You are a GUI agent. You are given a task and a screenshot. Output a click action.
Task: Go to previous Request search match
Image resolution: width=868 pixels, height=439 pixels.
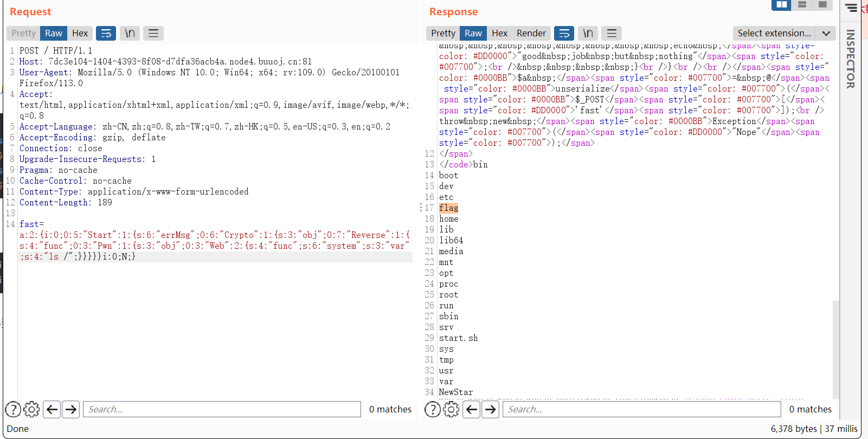[52, 409]
